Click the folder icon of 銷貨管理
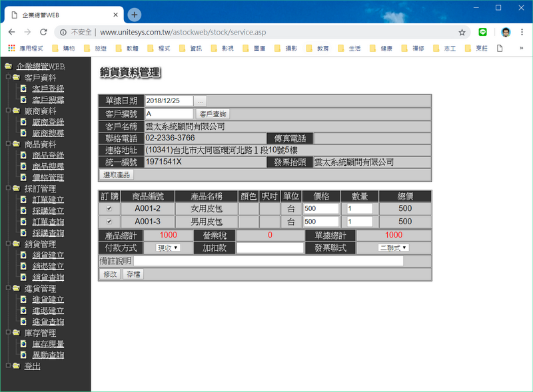 (x=16, y=244)
